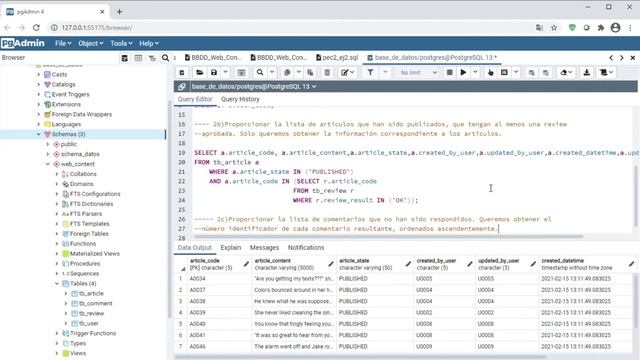Viewport: 640px width, 360px height.
Task: Click the Paste icon in the query toolbar
Action: coord(310,72)
